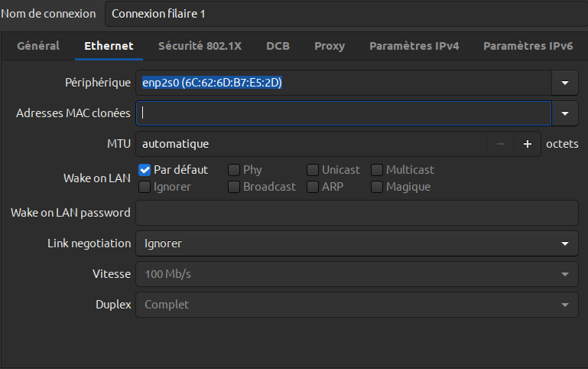Switch to the Général tab
588x369 pixels.
(x=38, y=46)
